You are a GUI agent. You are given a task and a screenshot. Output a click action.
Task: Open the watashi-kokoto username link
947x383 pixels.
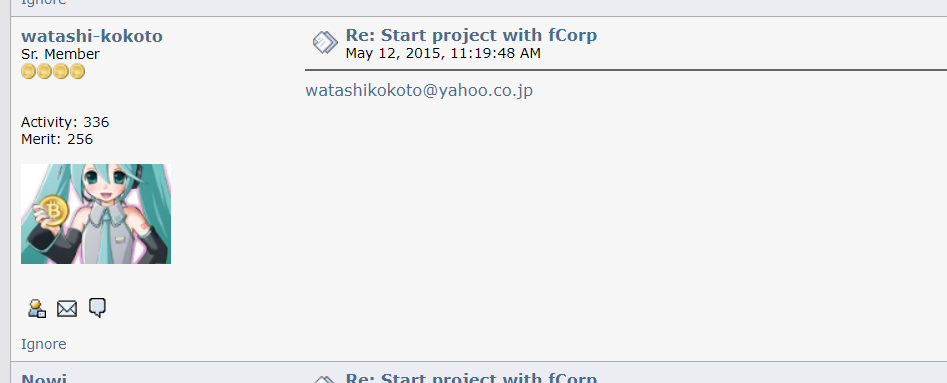92,36
